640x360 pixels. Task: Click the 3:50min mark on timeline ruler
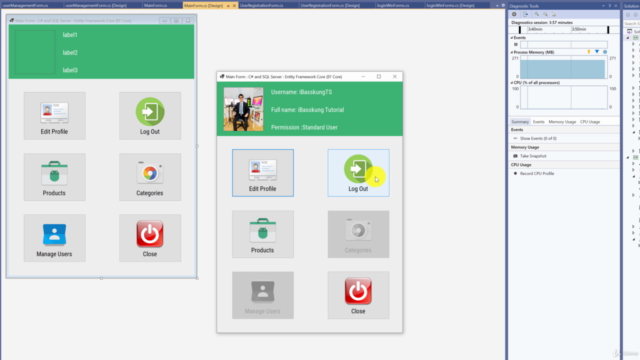[x=579, y=29]
